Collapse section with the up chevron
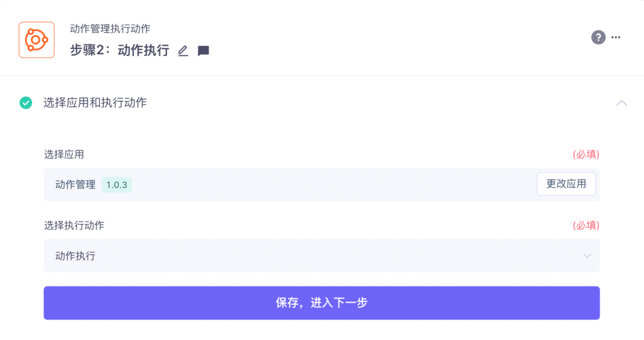The height and width of the screenshot is (340, 644). click(621, 103)
